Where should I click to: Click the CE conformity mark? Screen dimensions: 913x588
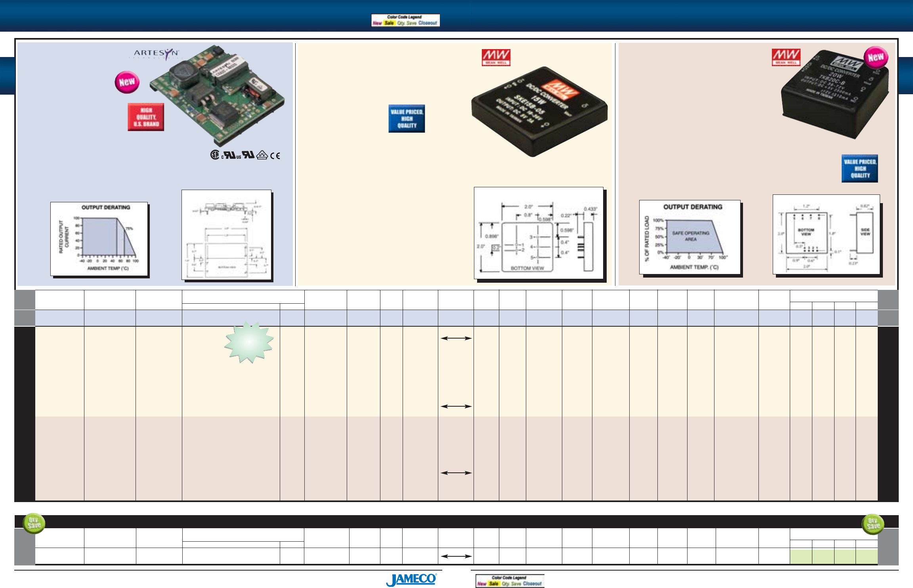pos(275,156)
